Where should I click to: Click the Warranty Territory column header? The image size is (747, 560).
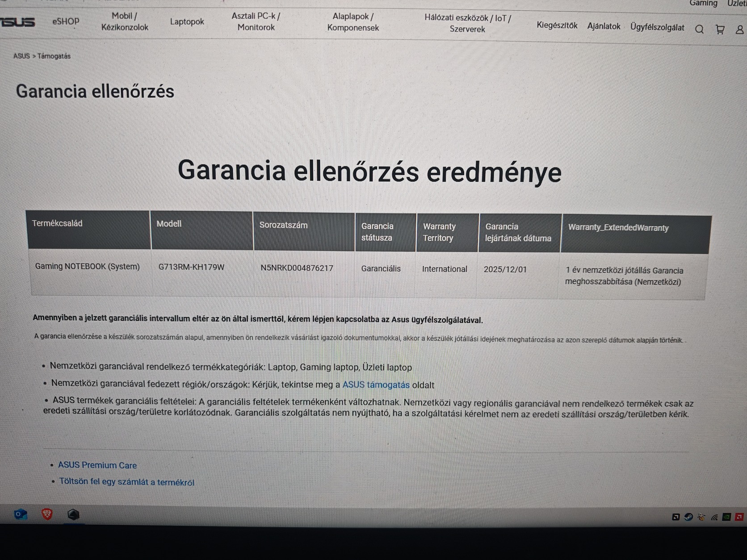[447, 233]
